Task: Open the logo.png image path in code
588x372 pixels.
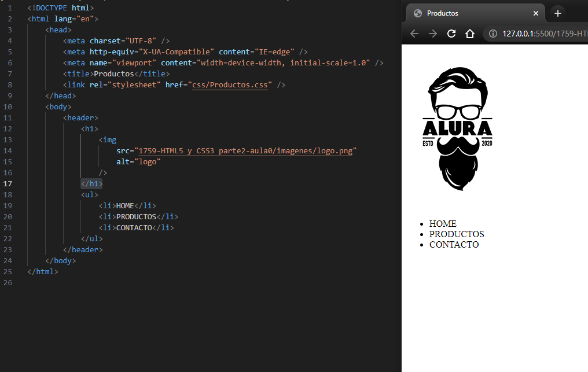Action: pos(245,151)
